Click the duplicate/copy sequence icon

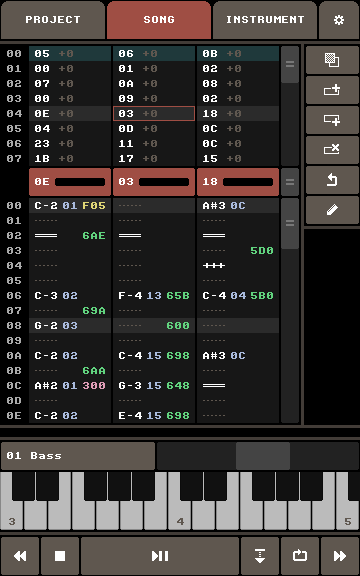pyautogui.click(x=332, y=60)
